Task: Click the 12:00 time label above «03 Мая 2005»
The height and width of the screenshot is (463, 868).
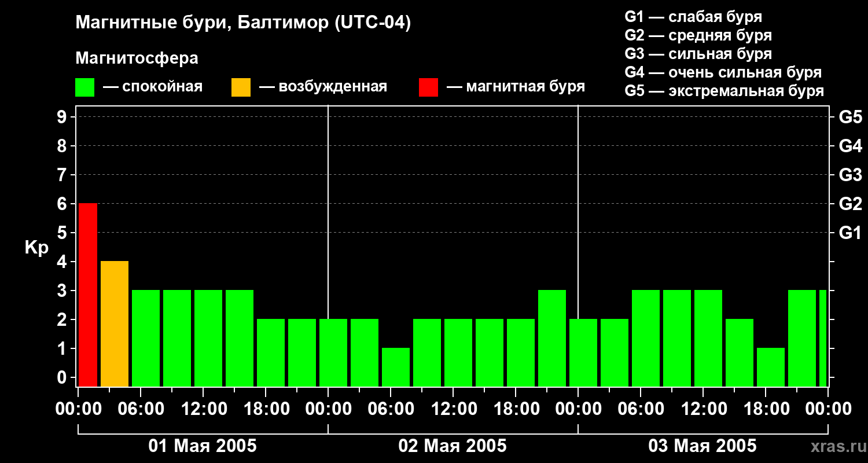Action: [703, 409]
